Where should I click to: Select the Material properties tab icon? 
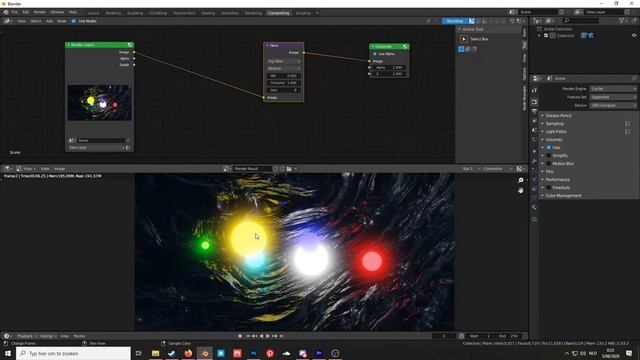click(x=534, y=207)
